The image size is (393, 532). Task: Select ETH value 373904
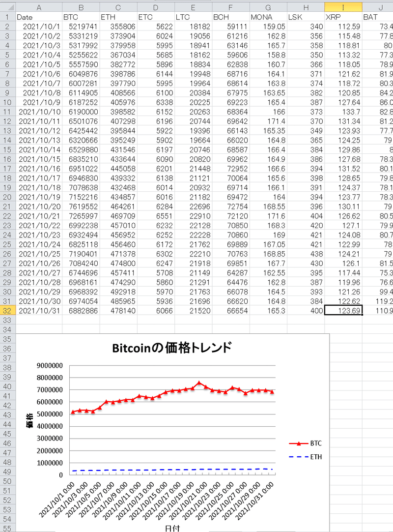tap(119, 36)
